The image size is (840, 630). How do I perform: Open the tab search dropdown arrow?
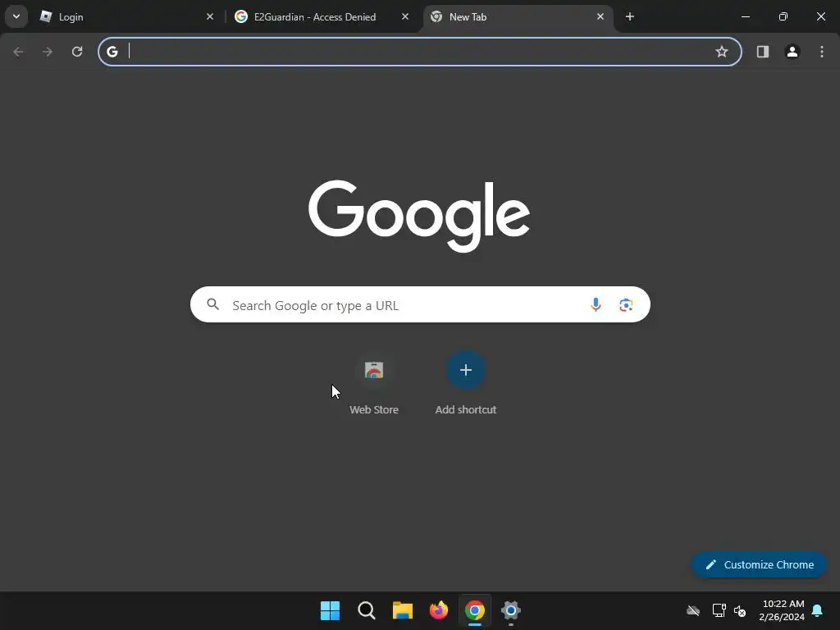pos(16,16)
